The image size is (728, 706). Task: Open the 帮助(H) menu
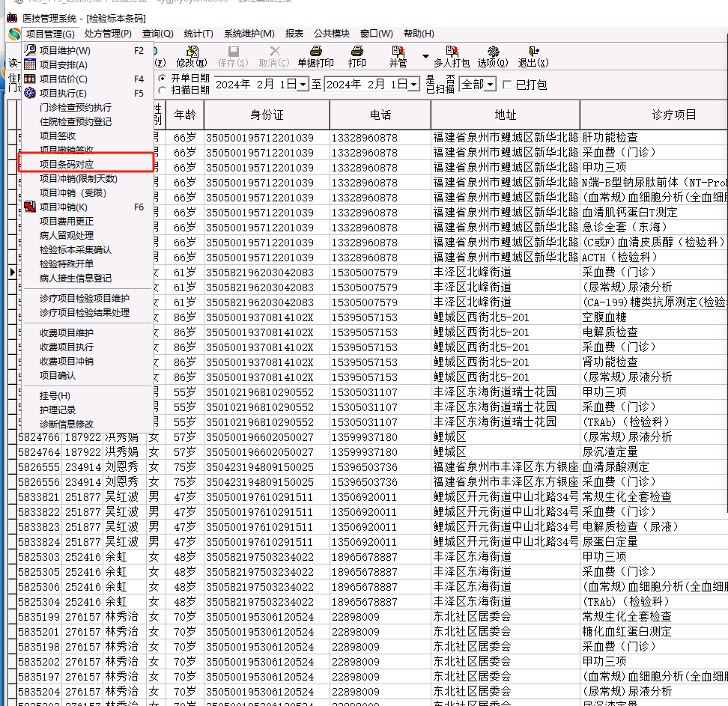(419, 34)
